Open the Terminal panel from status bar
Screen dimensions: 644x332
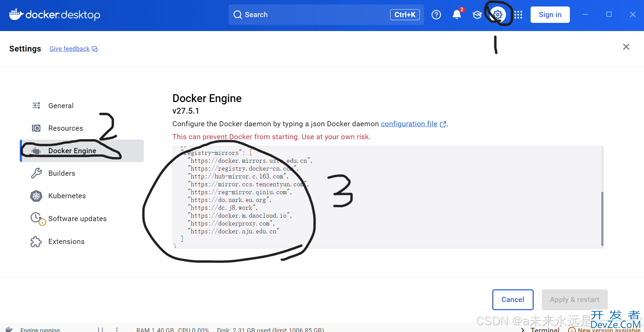[x=545, y=330]
